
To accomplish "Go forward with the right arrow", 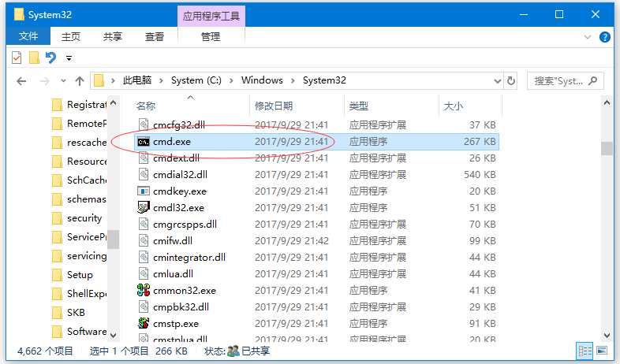I will point(45,81).
